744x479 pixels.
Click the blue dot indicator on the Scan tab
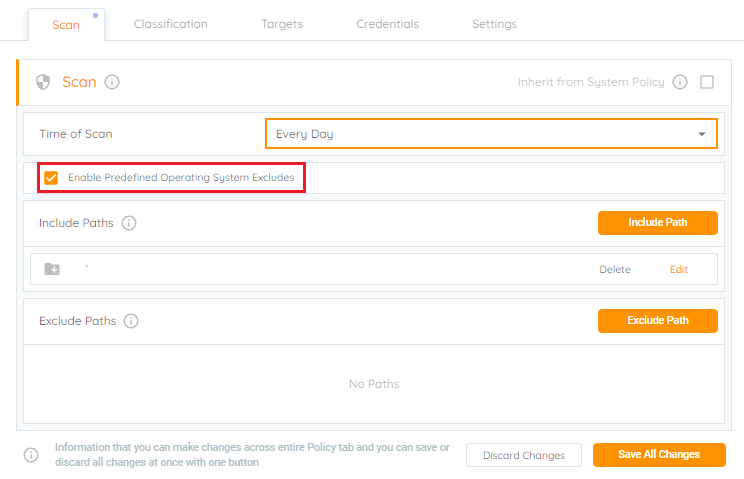(x=95, y=16)
